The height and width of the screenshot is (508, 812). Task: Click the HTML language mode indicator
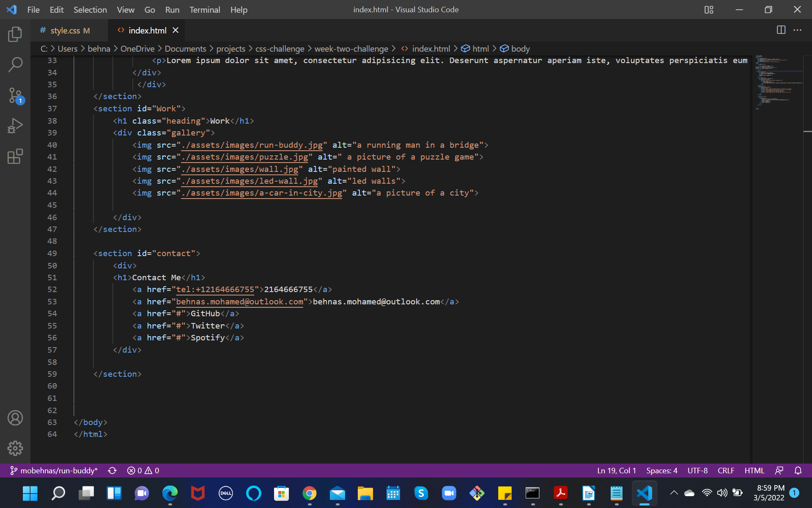pyautogui.click(x=754, y=470)
